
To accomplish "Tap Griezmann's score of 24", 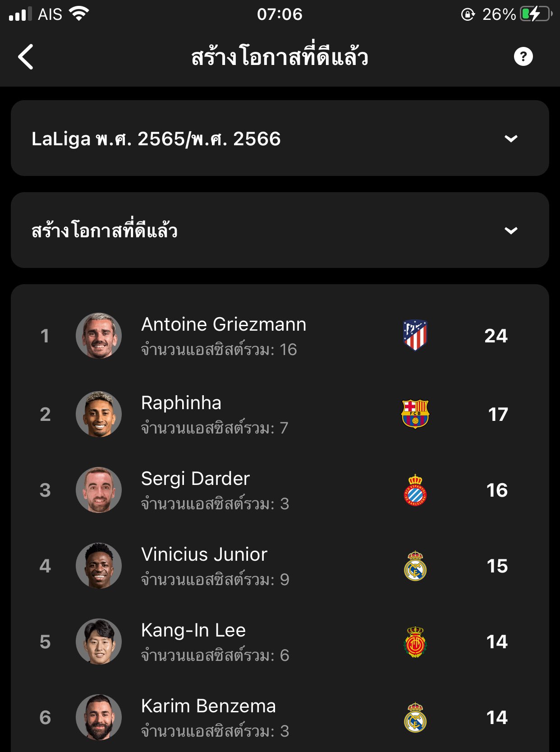I will pyautogui.click(x=496, y=336).
